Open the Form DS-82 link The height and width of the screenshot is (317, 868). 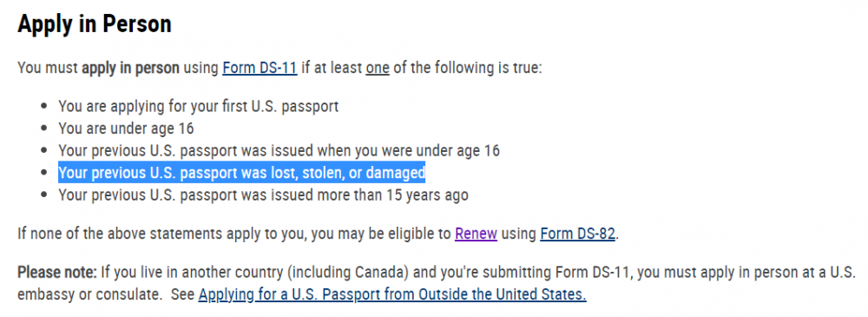pyautogui.click(x=577, y=234)
